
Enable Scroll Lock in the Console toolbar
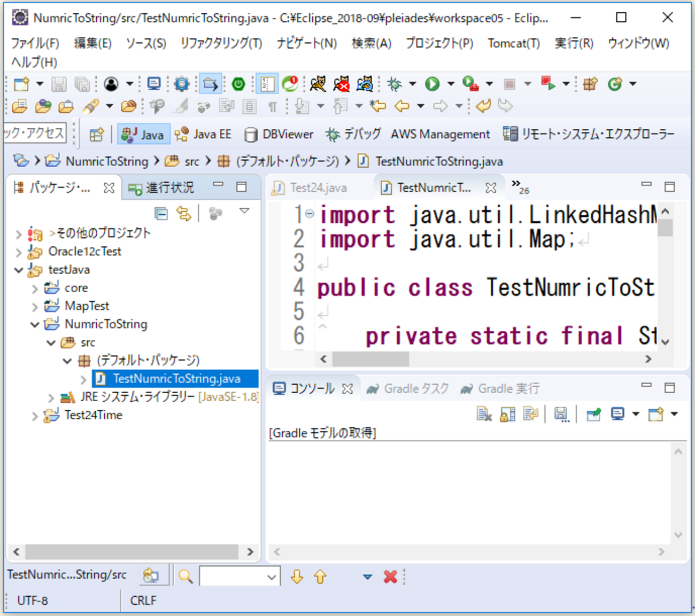(507, 414)
